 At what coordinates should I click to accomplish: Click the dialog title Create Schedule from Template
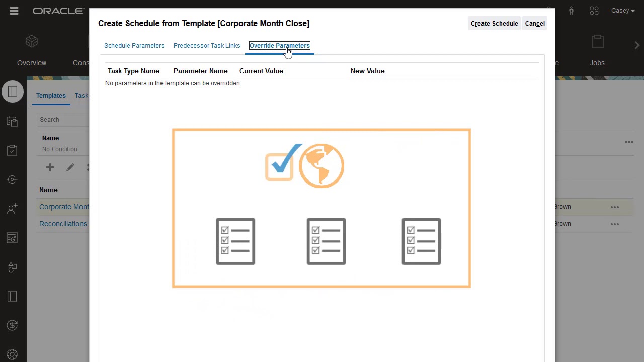tap(204, 23)
